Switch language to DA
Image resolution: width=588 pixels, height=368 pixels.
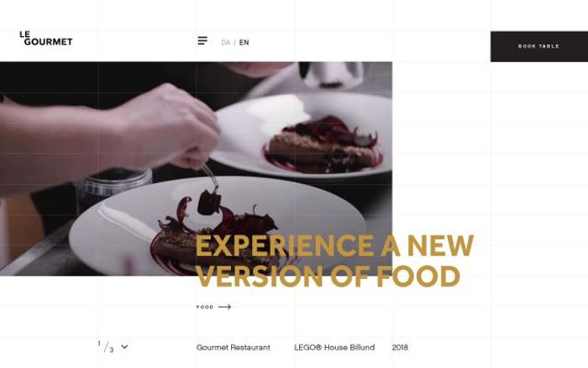pos(226,42)
